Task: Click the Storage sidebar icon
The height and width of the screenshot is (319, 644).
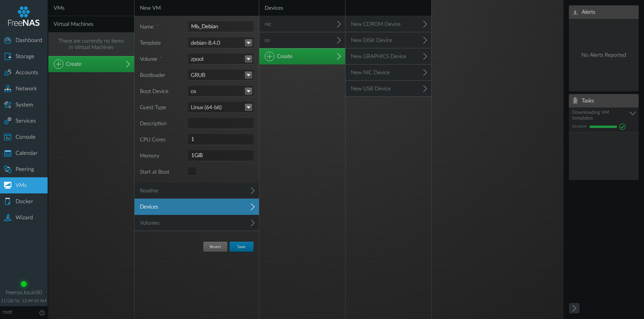Action: (8, 56)
